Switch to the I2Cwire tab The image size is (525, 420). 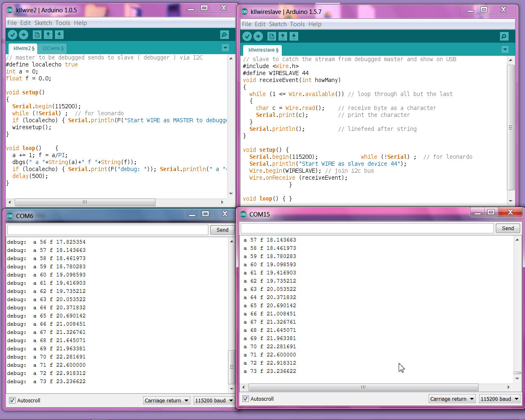[x=53, y=48]
